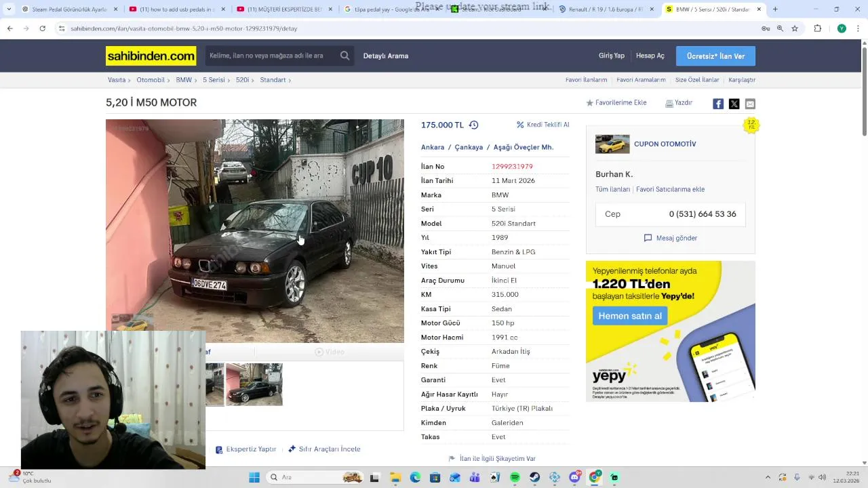Open Windows Start menu

point(254,477)
